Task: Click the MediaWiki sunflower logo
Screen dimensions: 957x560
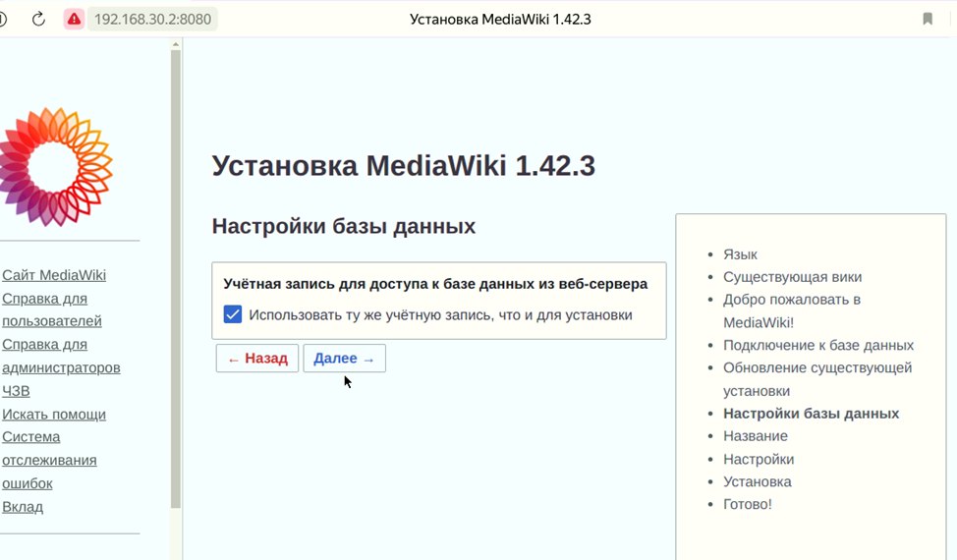Action: pos(56,167)
